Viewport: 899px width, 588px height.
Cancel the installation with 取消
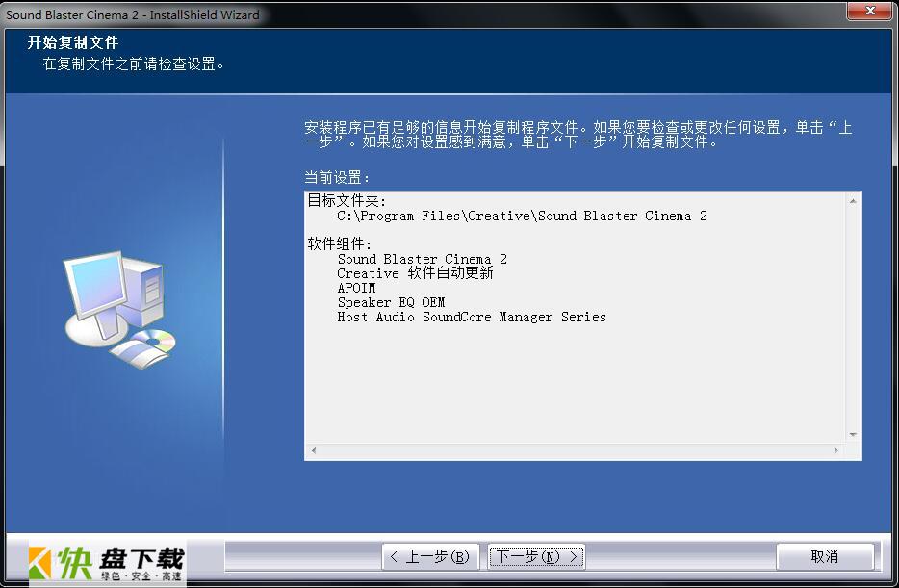tap(825, 556)
